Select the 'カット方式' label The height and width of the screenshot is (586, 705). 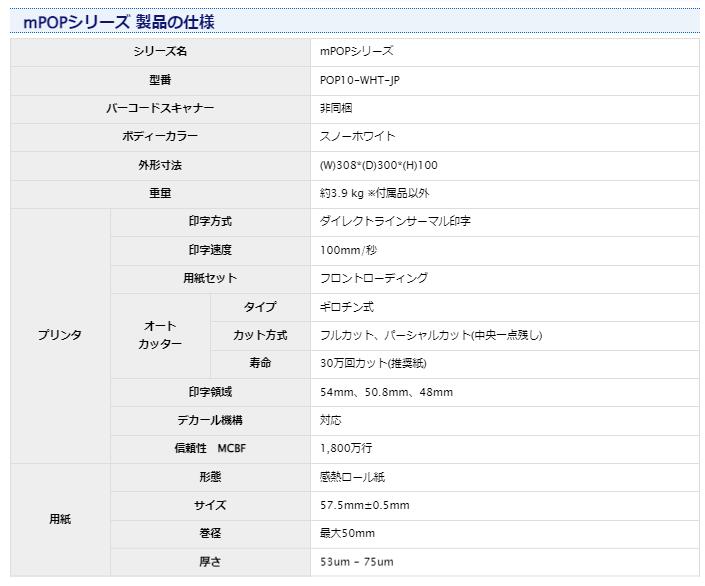(x=260, y=335)
